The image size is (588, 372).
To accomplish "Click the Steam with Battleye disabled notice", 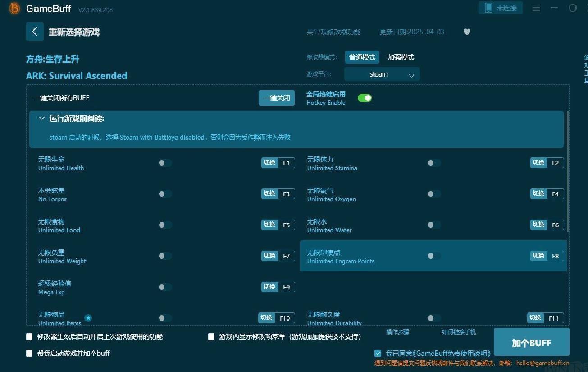I will click(x=170, y=138).
